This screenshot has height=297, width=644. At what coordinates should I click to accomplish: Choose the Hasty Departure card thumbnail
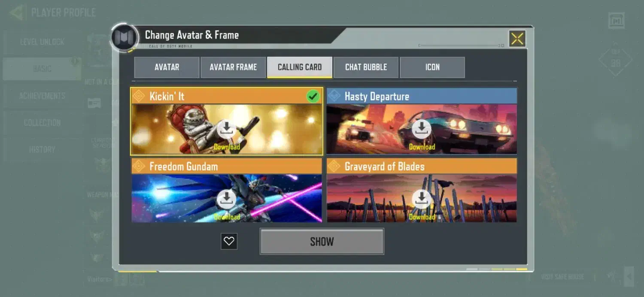(422, 129)
